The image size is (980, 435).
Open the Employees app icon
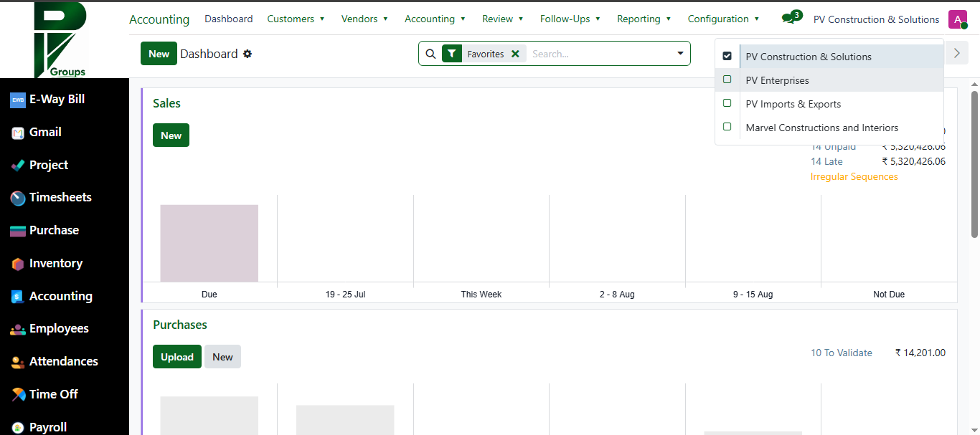pyautogui.click(x=18, y=330)
